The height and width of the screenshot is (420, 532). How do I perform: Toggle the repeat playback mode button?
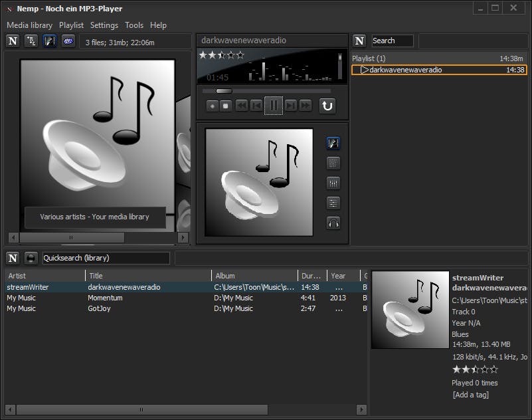pyautogui.click(x=327, y=105)
